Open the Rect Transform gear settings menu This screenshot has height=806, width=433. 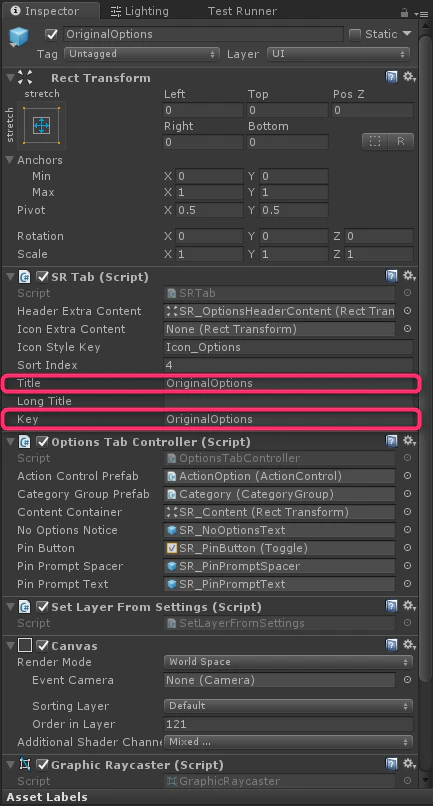click(x=409, y=78)
